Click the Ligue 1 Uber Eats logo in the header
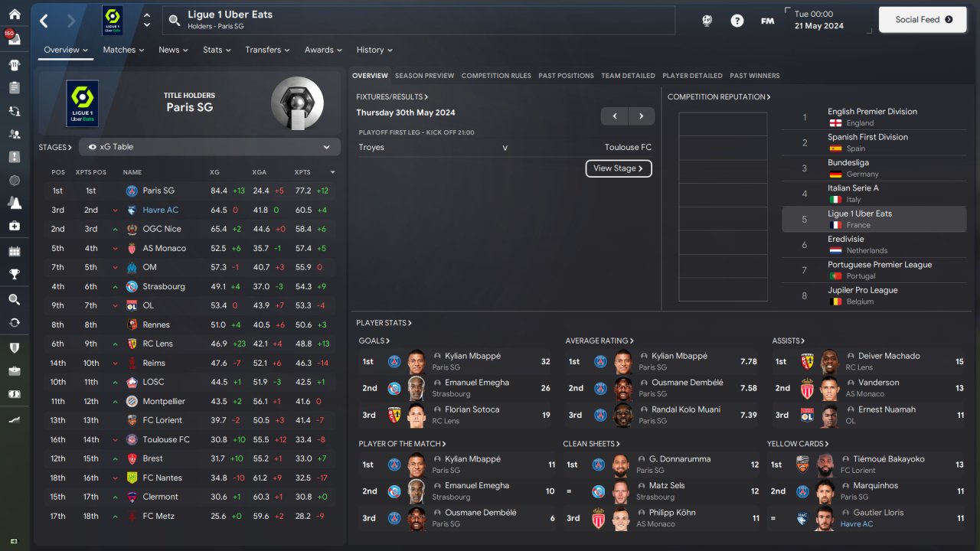 113,21
